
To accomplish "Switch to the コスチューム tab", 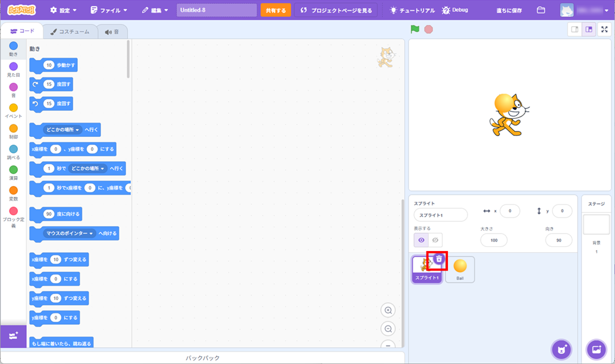I will (70, 32).
